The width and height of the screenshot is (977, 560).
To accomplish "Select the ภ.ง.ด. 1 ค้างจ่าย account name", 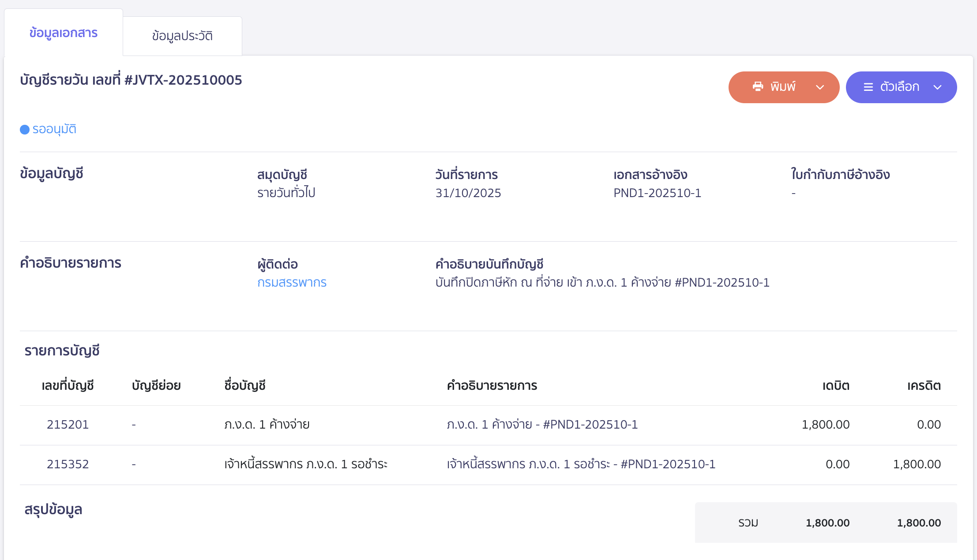I will tap(267, 424).
